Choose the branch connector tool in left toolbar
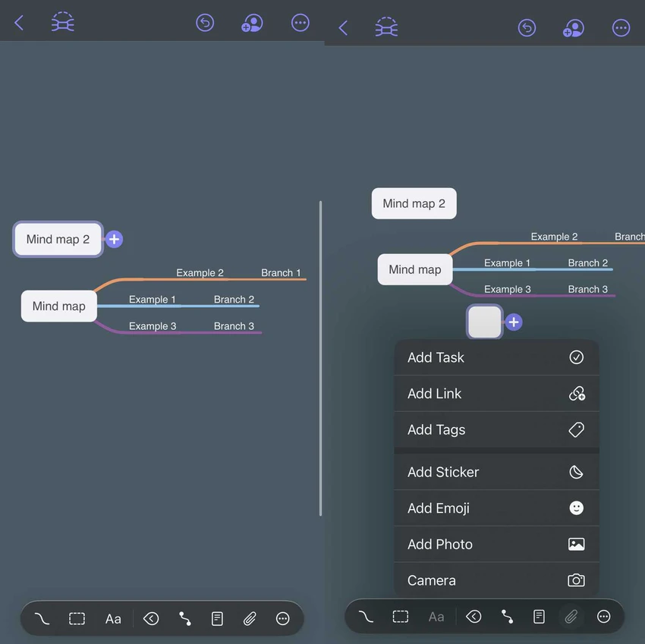Image resolution: width=645 pixels, height=644 pixels. click(184, 618)
